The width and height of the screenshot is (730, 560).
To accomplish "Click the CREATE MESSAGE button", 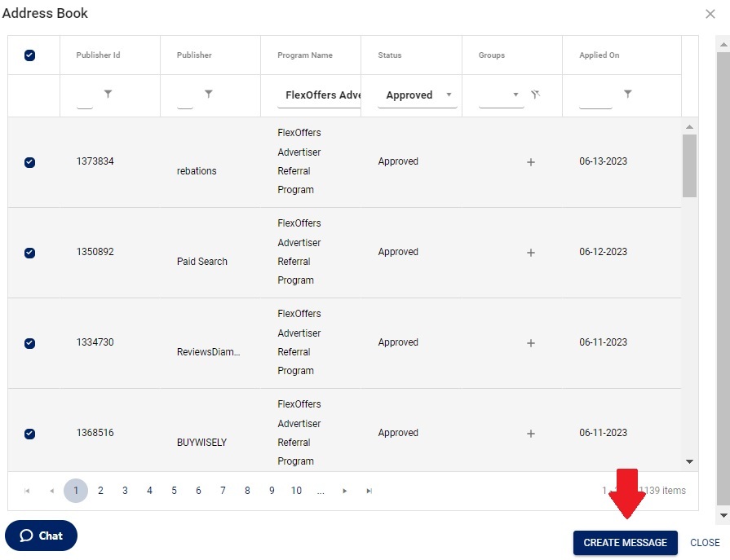I will tap(625, 543).
